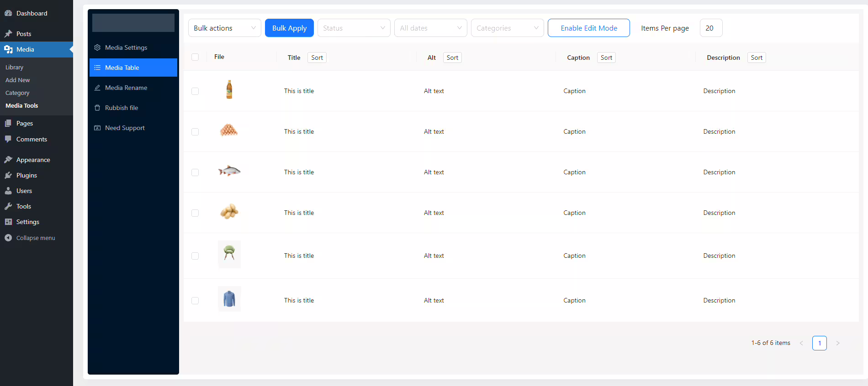Click the Comments bubble icon
This screenshot has height=386, width=868.
pos(8,139)
